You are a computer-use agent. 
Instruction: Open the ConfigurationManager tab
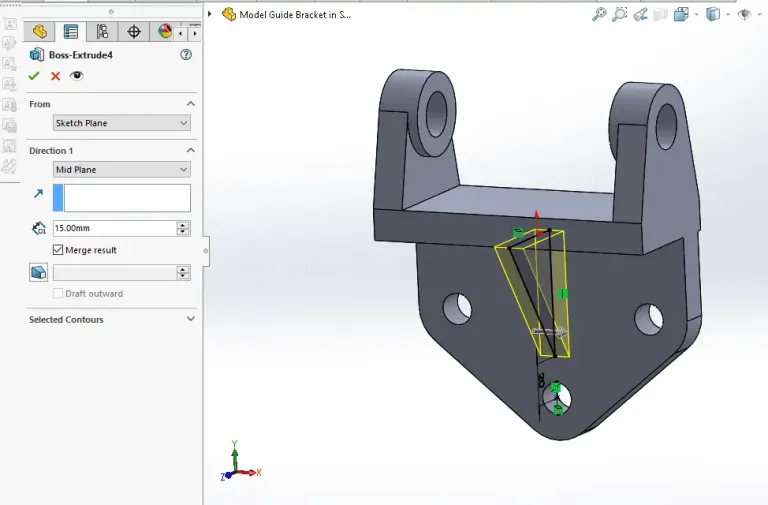click(102, 32)
